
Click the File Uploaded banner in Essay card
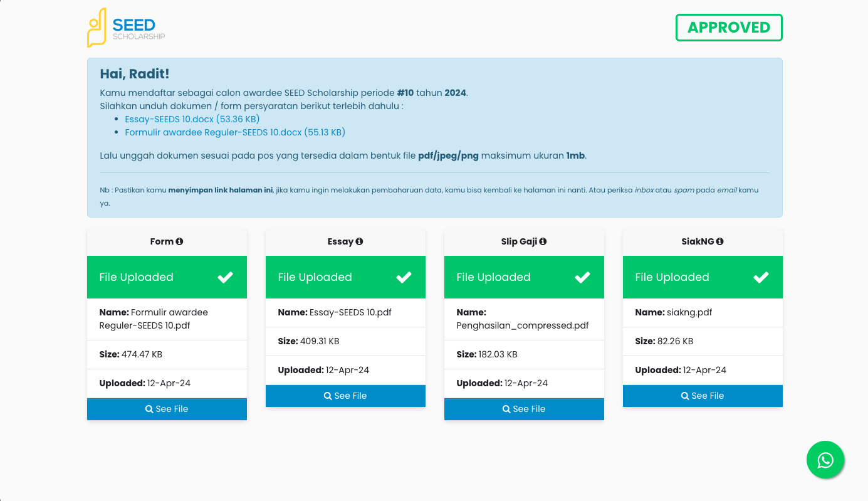click(345, 277)
